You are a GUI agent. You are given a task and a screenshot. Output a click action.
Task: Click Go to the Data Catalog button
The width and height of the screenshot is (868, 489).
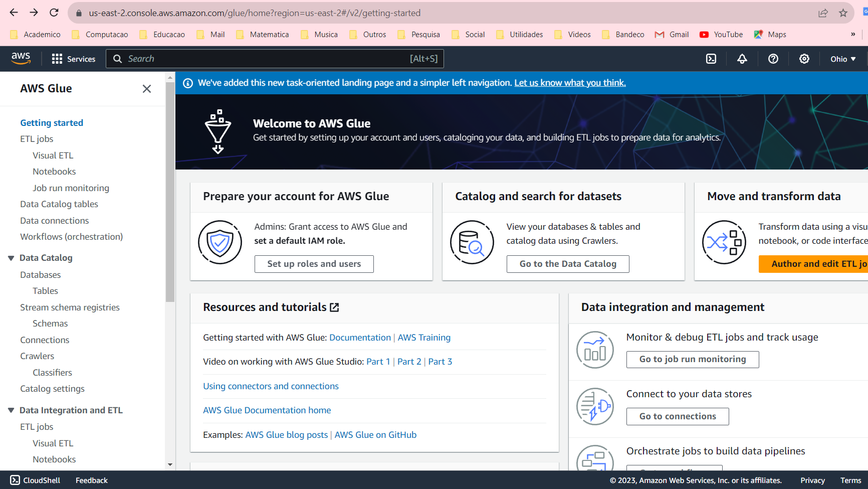pos(567,264)
